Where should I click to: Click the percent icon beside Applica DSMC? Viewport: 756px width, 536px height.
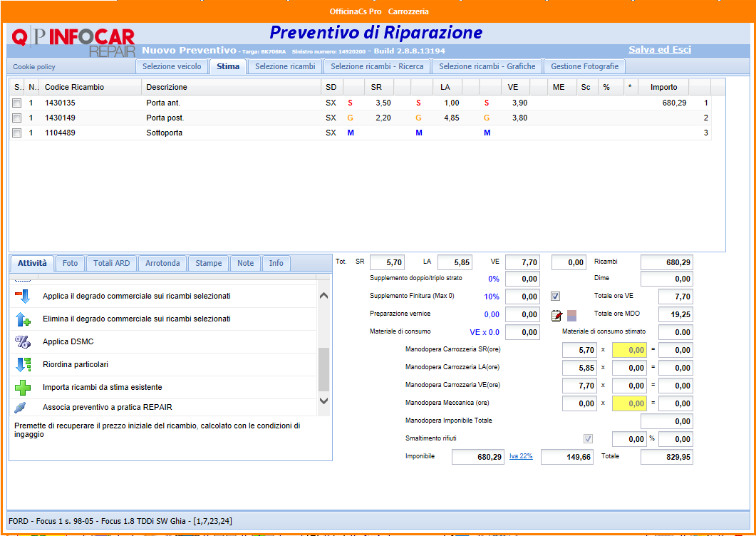tap(23, 341)
